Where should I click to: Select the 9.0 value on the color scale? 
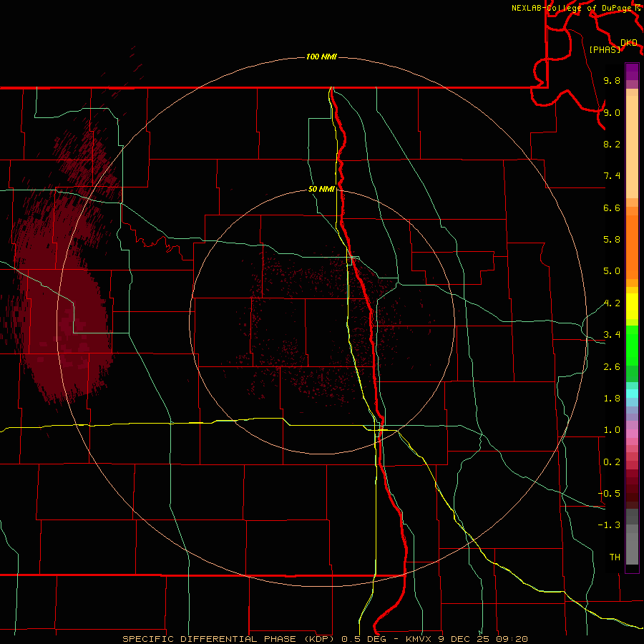pos(612,112)
